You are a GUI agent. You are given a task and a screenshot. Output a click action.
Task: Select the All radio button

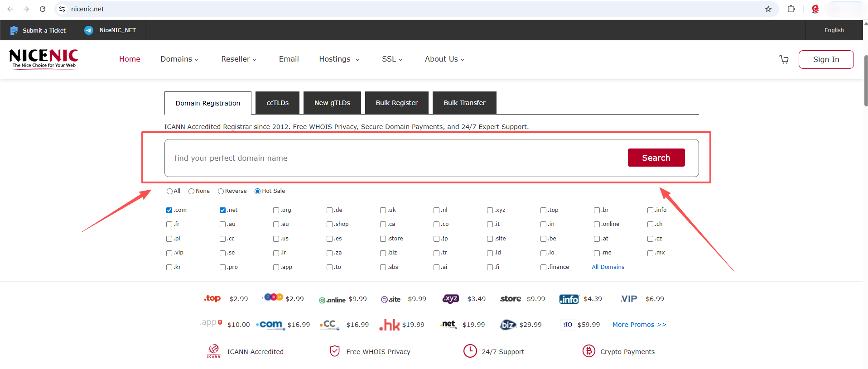(x=169, y=191)
